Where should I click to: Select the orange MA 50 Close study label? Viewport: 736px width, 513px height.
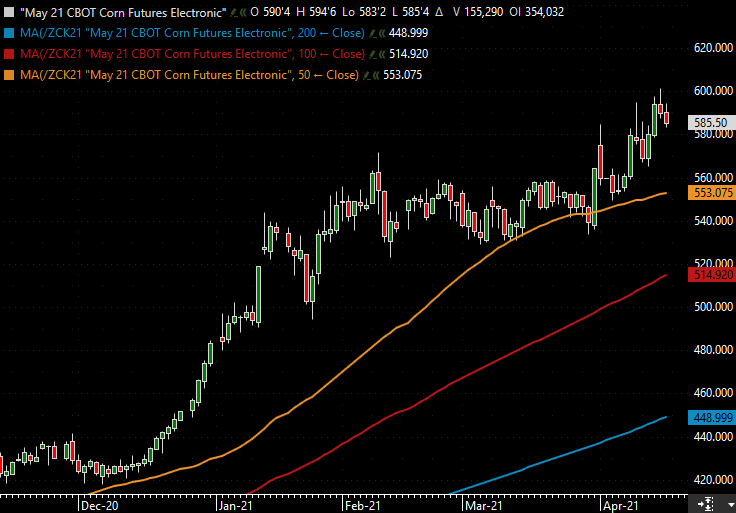[x=190, y=76]
